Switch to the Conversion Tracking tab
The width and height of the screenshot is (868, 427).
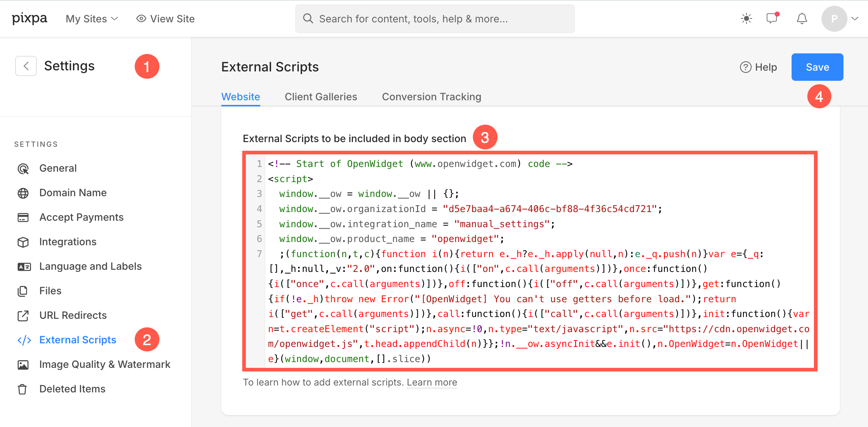(x=431, y=97)
